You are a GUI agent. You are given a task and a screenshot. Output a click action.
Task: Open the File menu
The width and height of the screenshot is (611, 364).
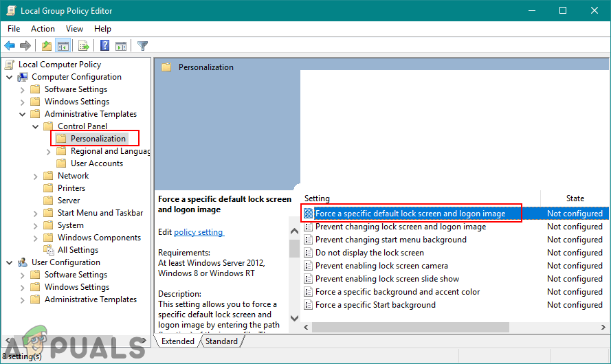coord(14,29)
